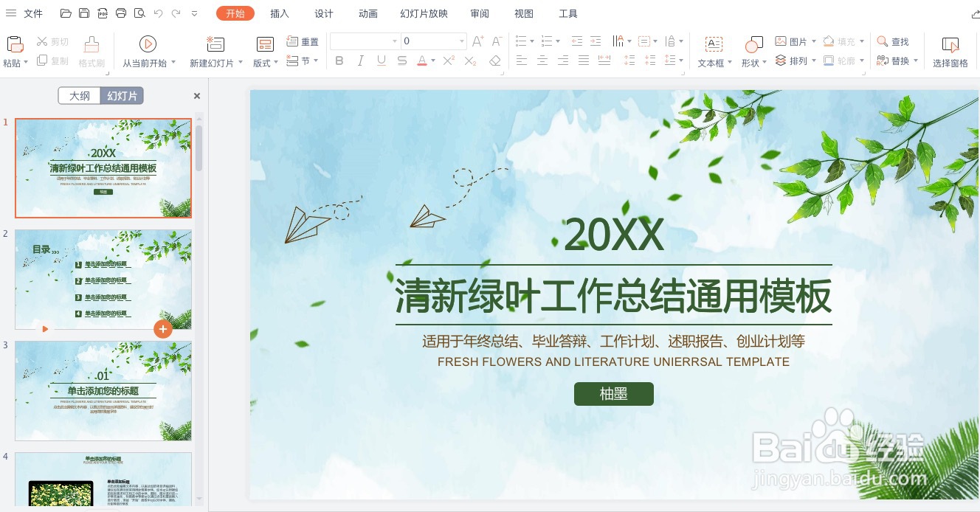Open the Selection Pane (选择窗格)
Screen dimensions: 980x512
(x=950, y=53)
